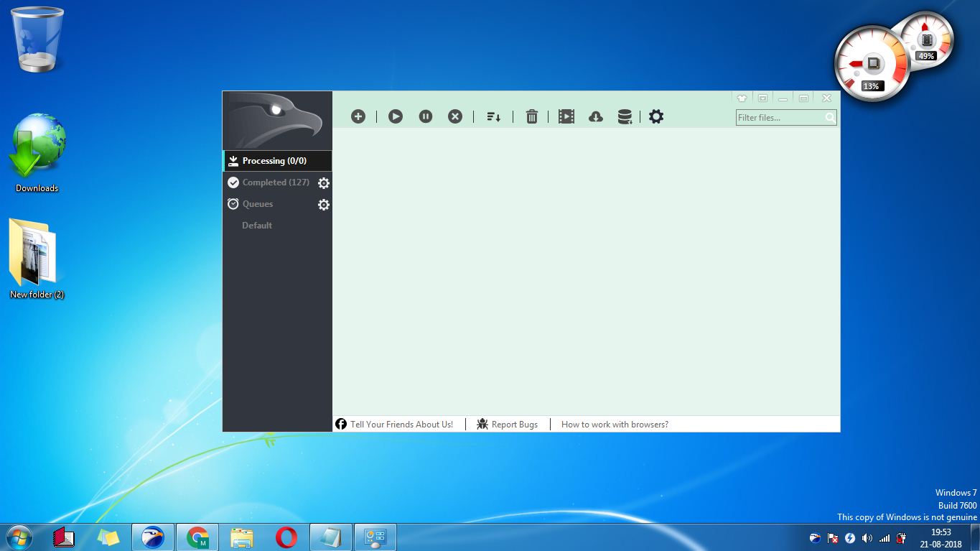Viewport: 980px width, 551px height.
Task: Resume downloads with the play icon
Action: [x=395, y=116]
